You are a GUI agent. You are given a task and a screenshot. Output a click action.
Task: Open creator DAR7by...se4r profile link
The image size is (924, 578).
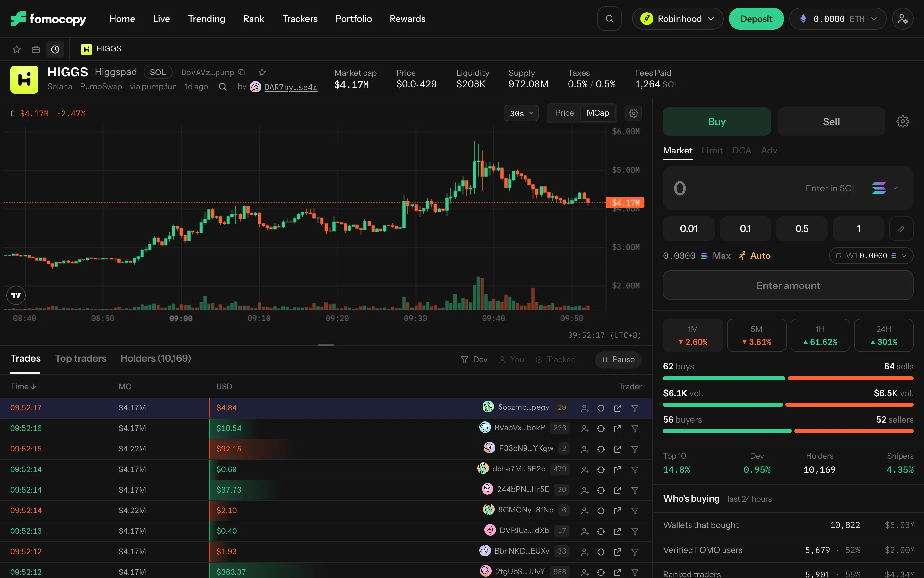click(291, 87)
